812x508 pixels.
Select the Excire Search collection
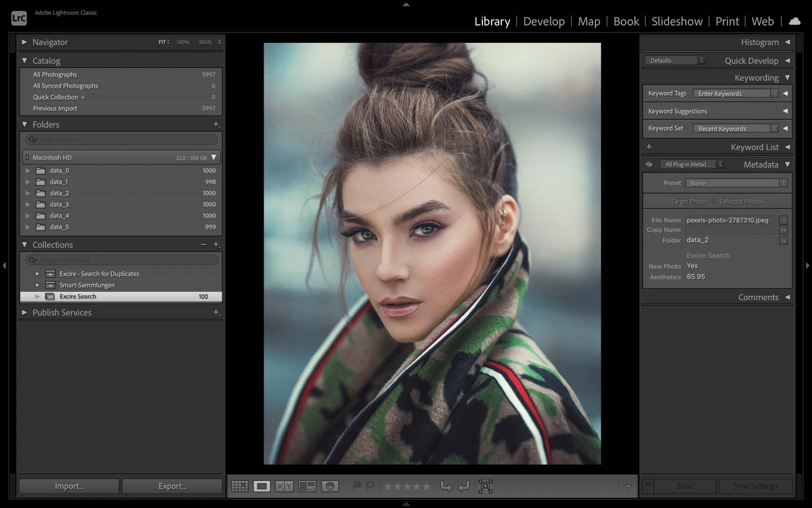click(x=78, y=297)
